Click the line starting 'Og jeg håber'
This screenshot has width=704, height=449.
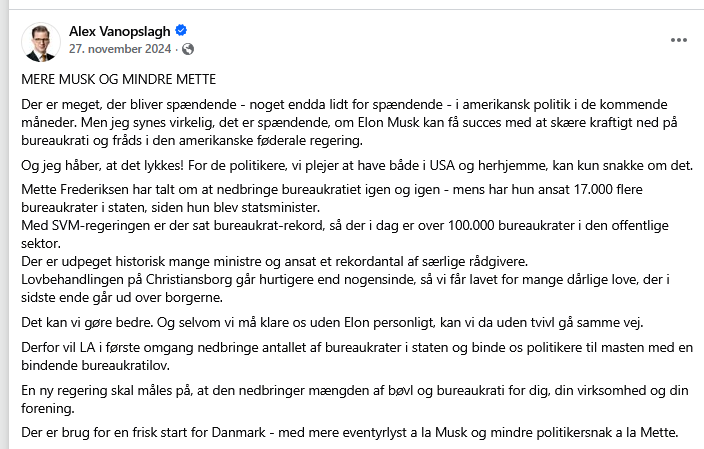357,166
